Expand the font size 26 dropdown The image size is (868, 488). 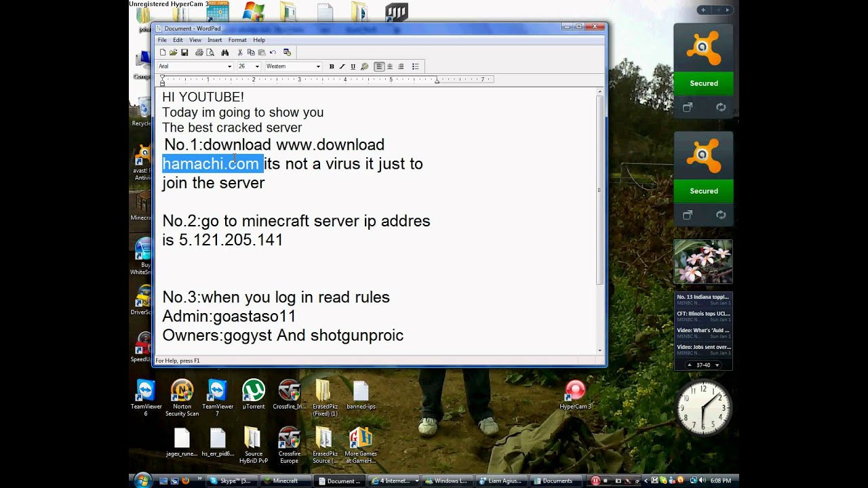pyautogui.click(x=257, y=66)
